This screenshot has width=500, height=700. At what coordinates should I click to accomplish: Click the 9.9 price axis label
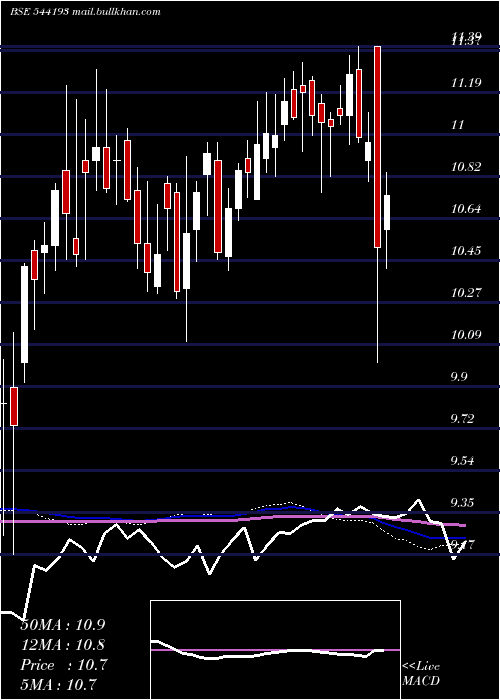click(x=459, y=376)
